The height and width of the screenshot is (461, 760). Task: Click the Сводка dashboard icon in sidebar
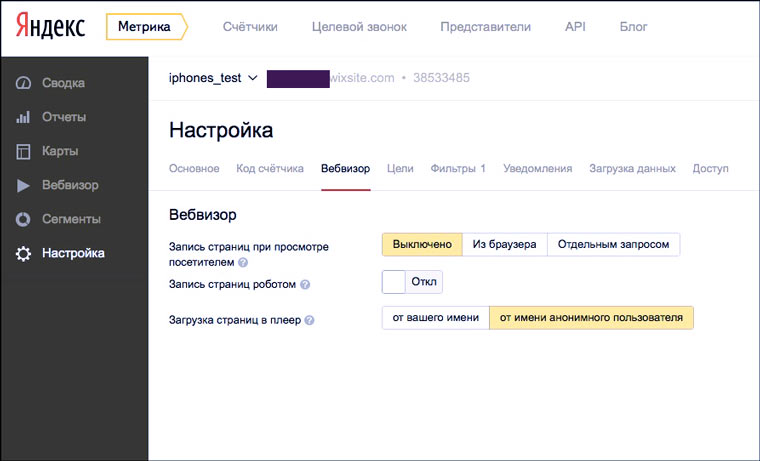(x=23, y=83)
